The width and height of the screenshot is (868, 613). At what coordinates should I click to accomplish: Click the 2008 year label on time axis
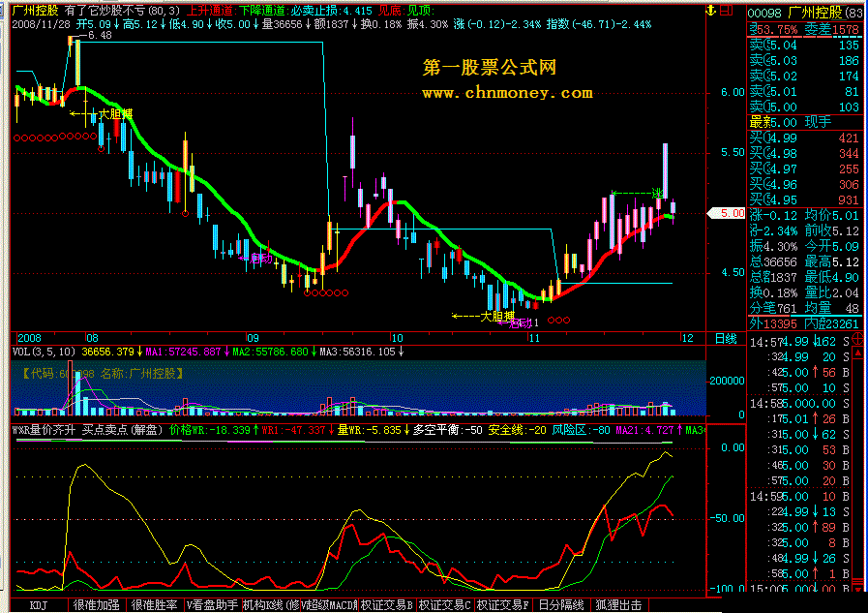tap(29, 338)
